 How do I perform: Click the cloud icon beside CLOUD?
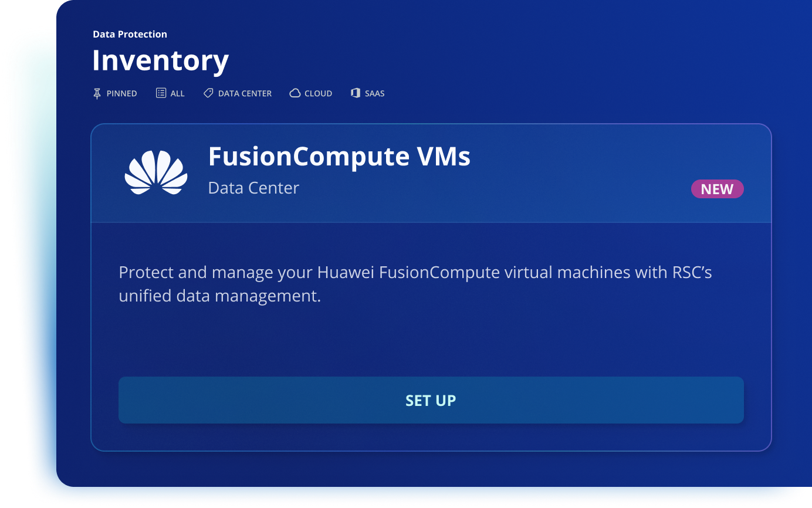click(295, 93)
